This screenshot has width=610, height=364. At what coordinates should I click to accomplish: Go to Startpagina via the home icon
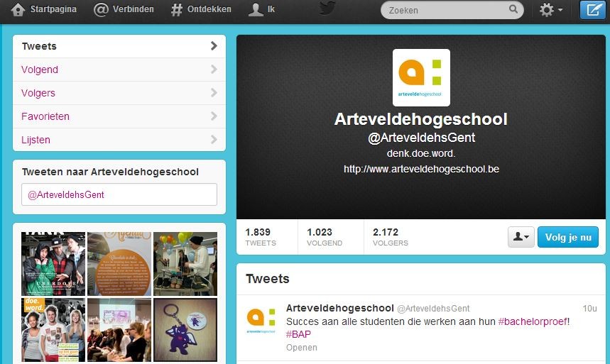click(x=18, y=10)
